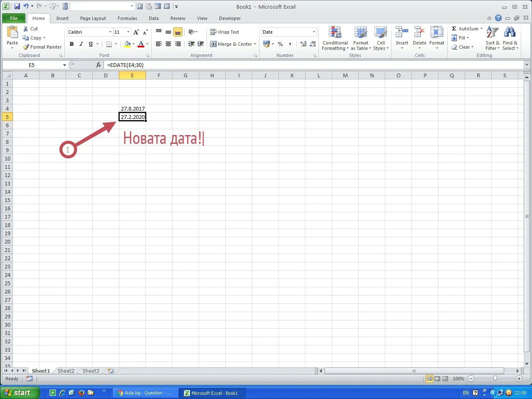Switch to Sheet3 worksheet
Viewport: 532px width, 399px height.
[91, 371]
